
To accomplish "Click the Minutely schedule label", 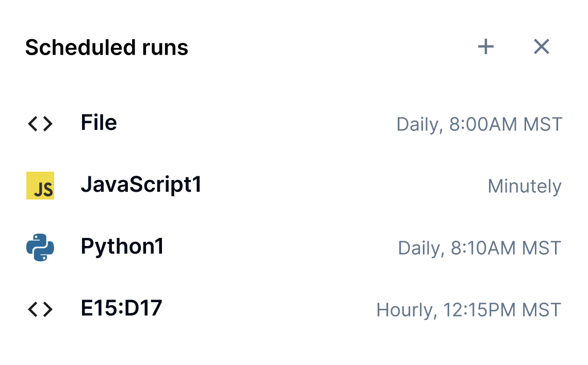I will [x=524, y=187].
